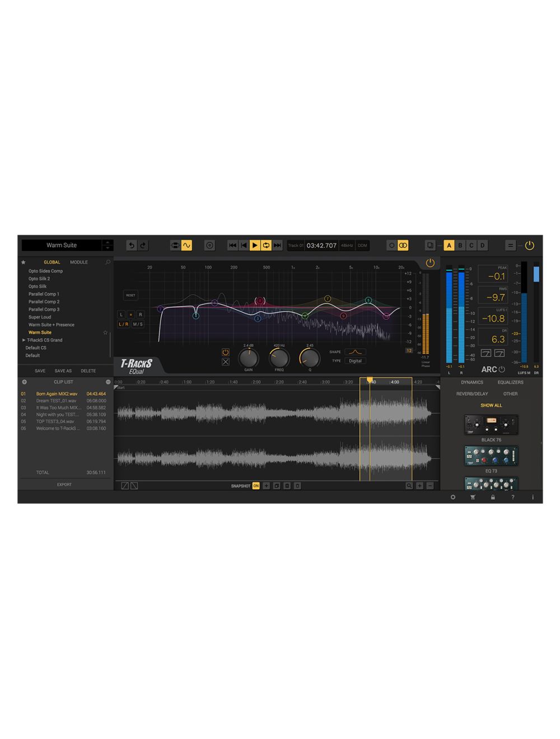
Task: Click the Skip to end transport icon
Action: [x=277, y=245]
